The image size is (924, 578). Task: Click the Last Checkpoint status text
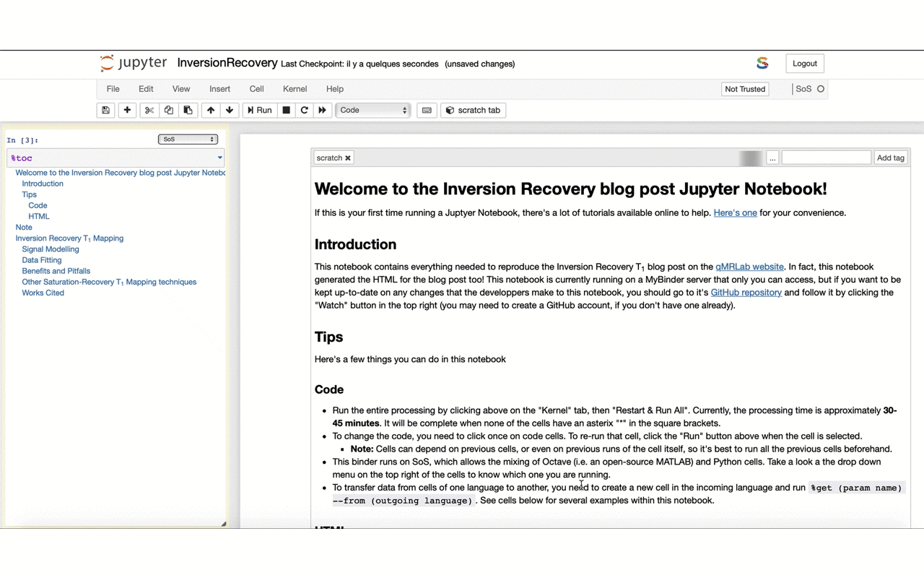(359, 64)
